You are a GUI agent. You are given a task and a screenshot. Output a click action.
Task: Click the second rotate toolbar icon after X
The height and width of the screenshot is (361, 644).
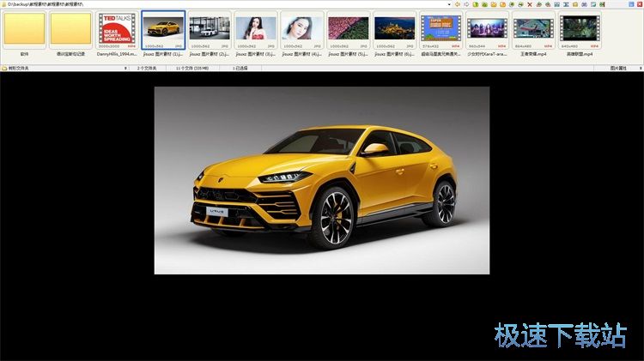click(x=548, y=4)
